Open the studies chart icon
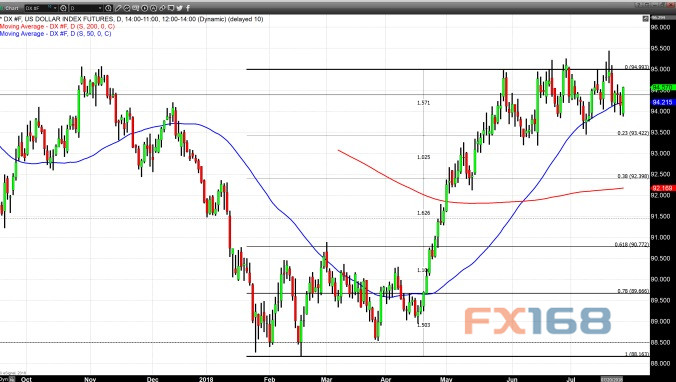 [x=126, y=8]
